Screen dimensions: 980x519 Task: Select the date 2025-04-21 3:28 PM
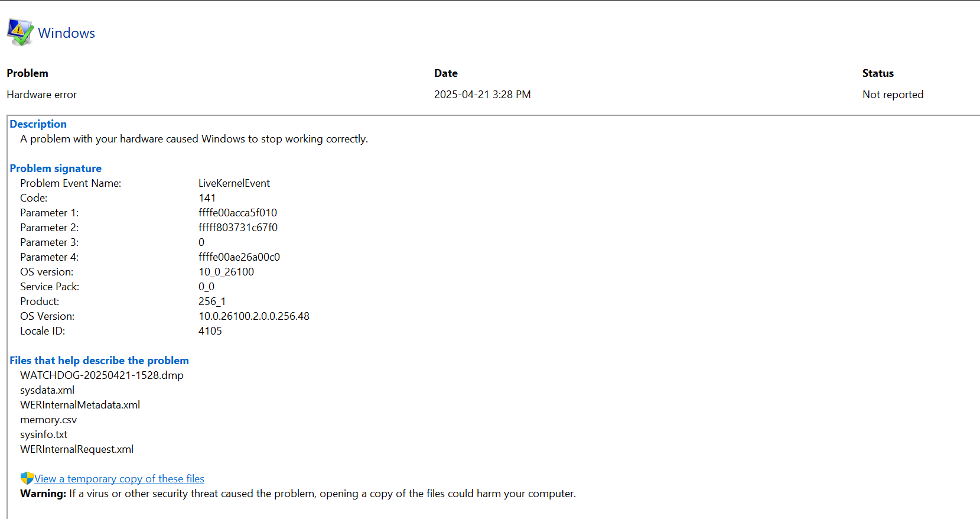point(482,95)
